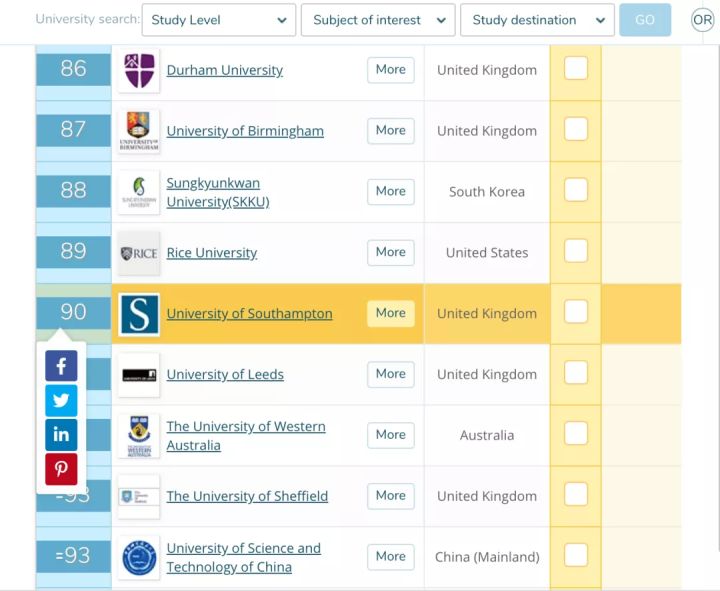Image resolution: width=720 pixels, height=591 pixels.
Task: Click rank number 90
Action: 73,313
